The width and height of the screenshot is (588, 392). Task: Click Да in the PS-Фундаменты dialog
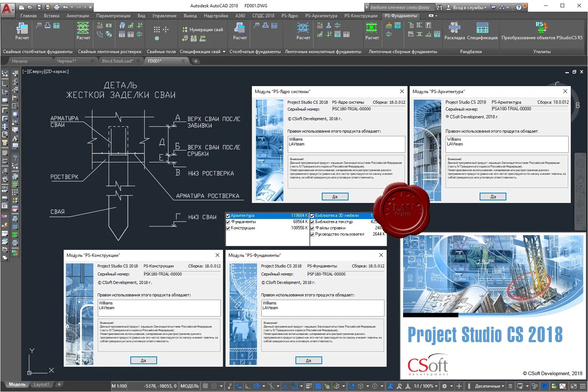coord(309,360)
